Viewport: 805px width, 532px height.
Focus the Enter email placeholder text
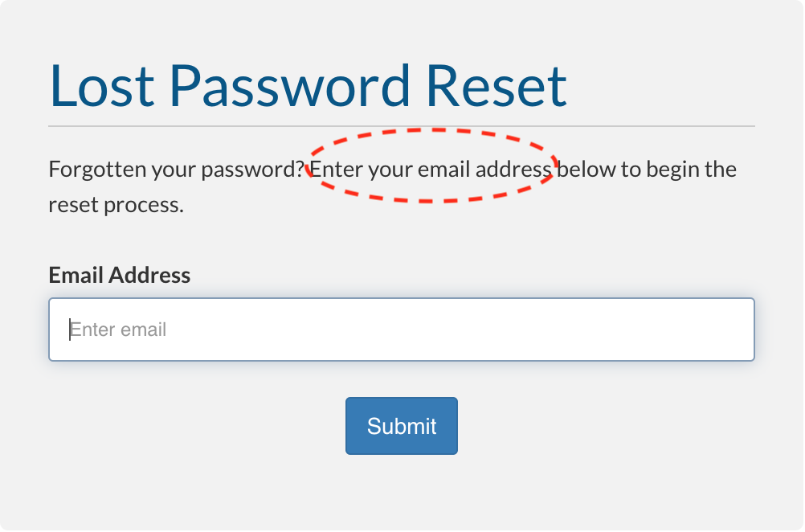[x=118, y=329]
